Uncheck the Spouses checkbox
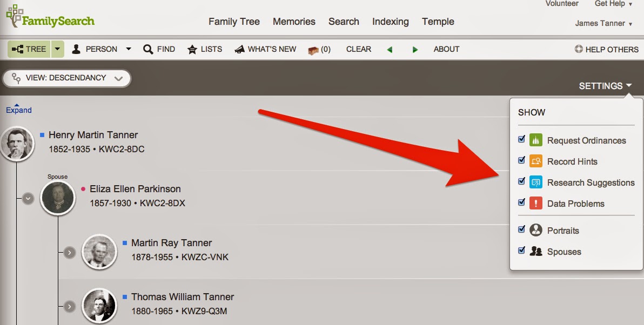Screen dimensions: 644x325 pos(521,250)
